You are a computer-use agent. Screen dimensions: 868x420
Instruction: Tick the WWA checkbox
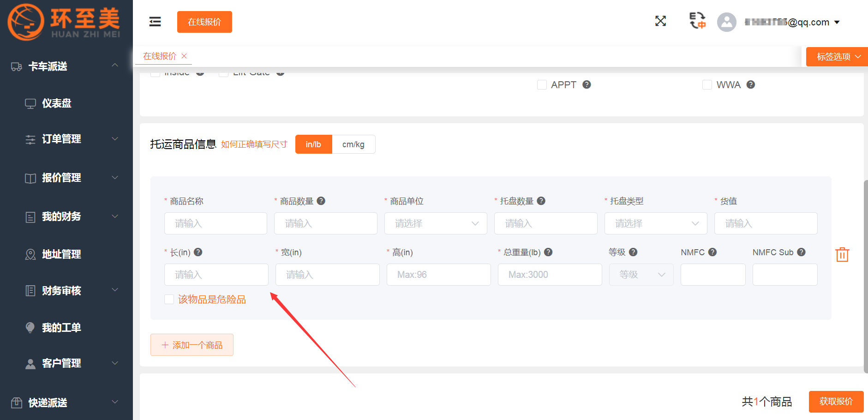(707, 85)
